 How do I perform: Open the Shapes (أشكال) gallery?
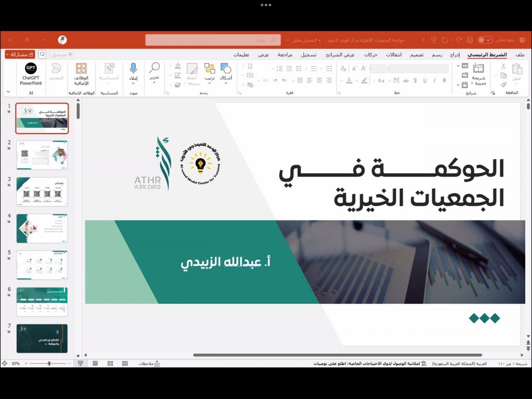pyautogui.click(x=226, y=72)
